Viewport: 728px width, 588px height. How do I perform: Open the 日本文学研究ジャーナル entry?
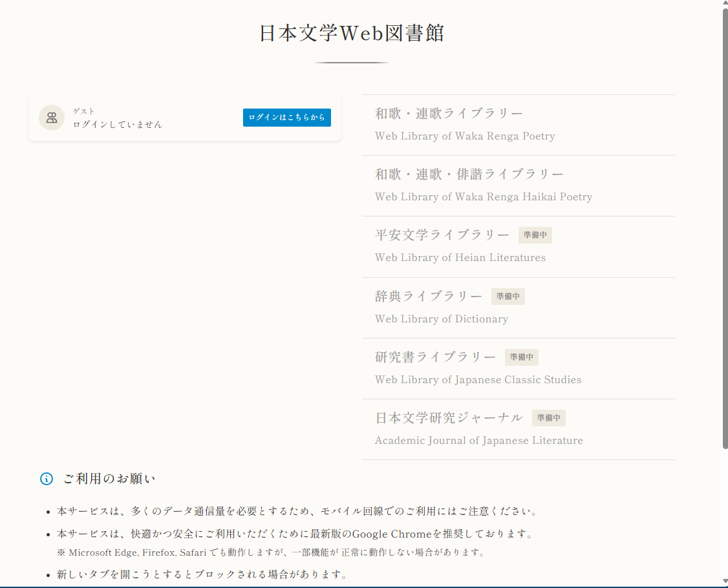(x=449, y=418)
